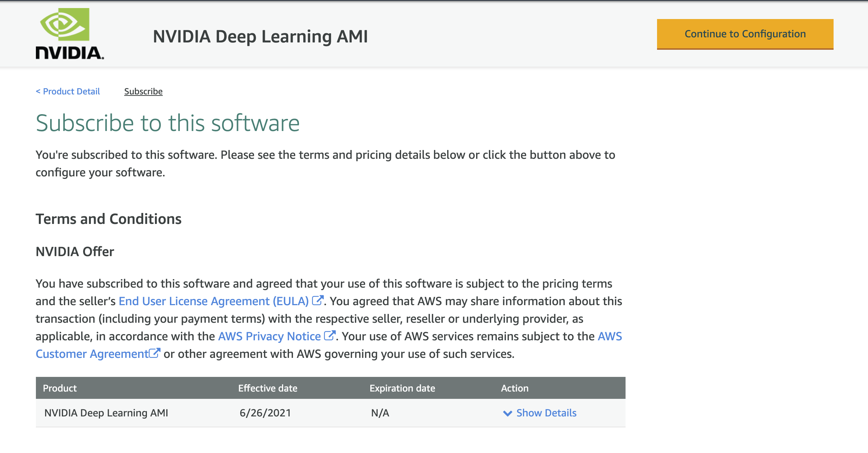Click the EULA external link icon
The height and width of the screenshot is (453, 868).
(318, 300)
